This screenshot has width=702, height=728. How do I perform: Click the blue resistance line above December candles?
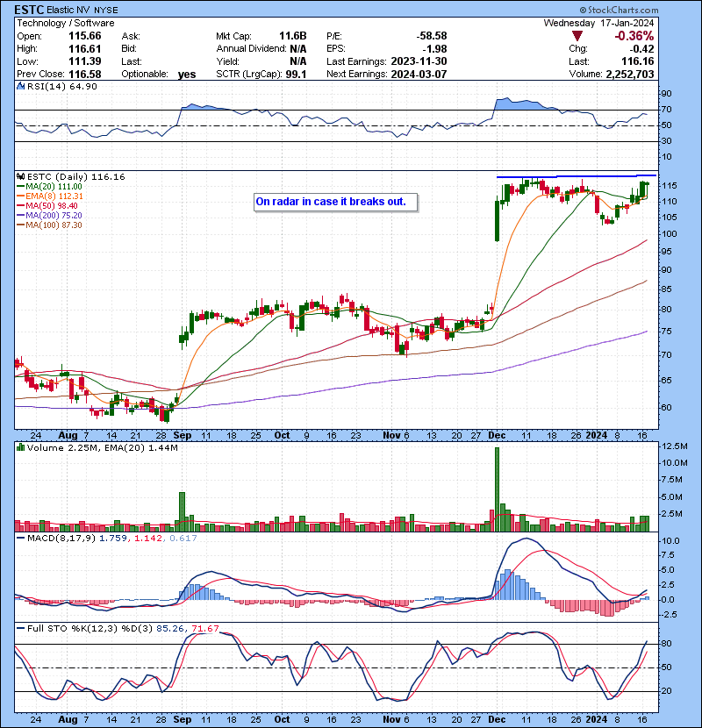point(577,176)
